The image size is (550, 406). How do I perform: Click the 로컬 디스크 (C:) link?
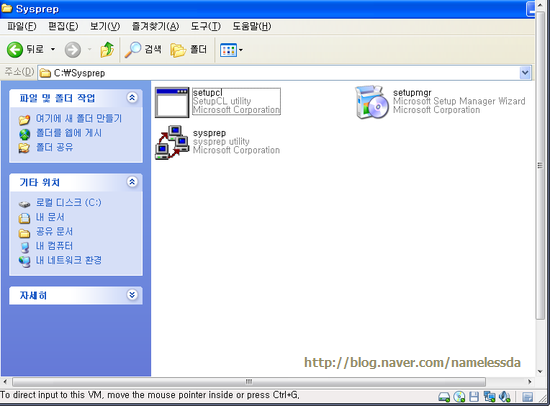(68, 202)
